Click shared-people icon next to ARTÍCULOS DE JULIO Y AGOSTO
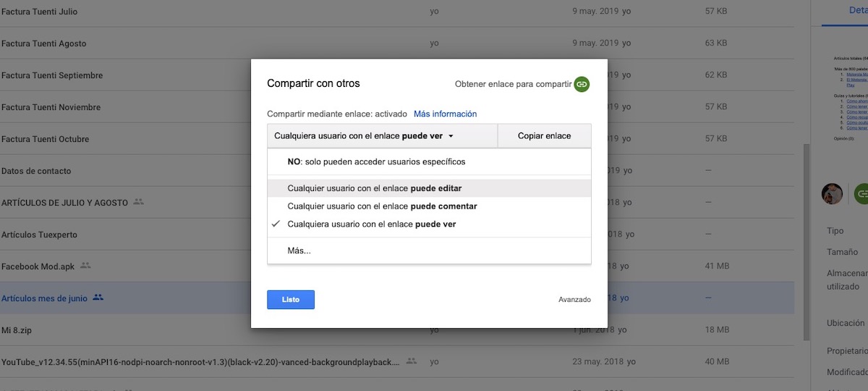Image resolution: width=868 pixels, height=391 pixels. tap(139, 202)
